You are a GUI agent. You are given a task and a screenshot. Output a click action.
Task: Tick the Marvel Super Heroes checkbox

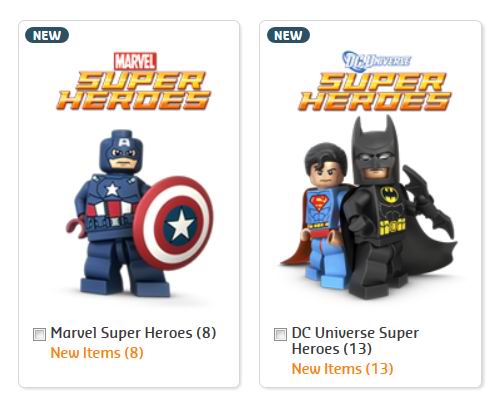click(x=39, y=334)
